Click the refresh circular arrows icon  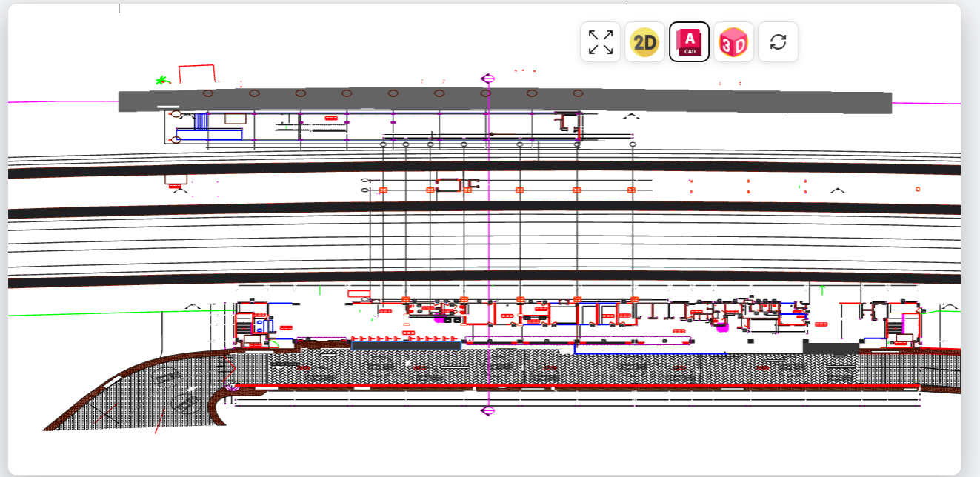click(x=778, y=42)
